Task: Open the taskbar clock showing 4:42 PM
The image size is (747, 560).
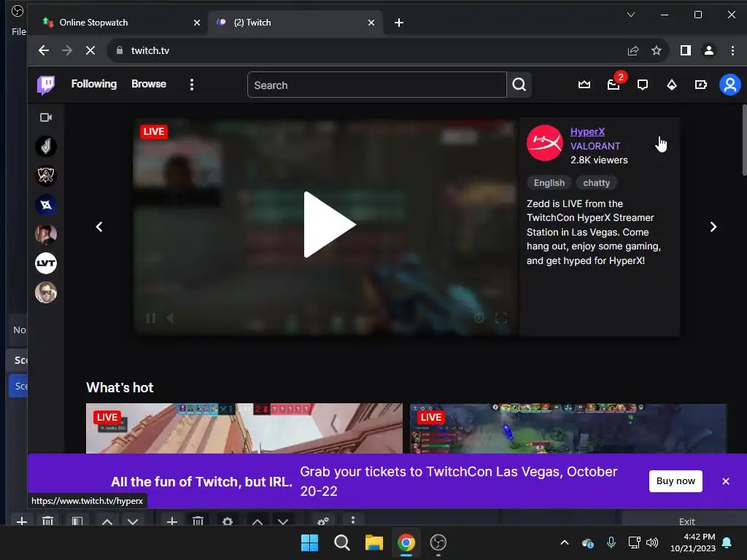Action: pyautogui.click(x=693, y=542)
